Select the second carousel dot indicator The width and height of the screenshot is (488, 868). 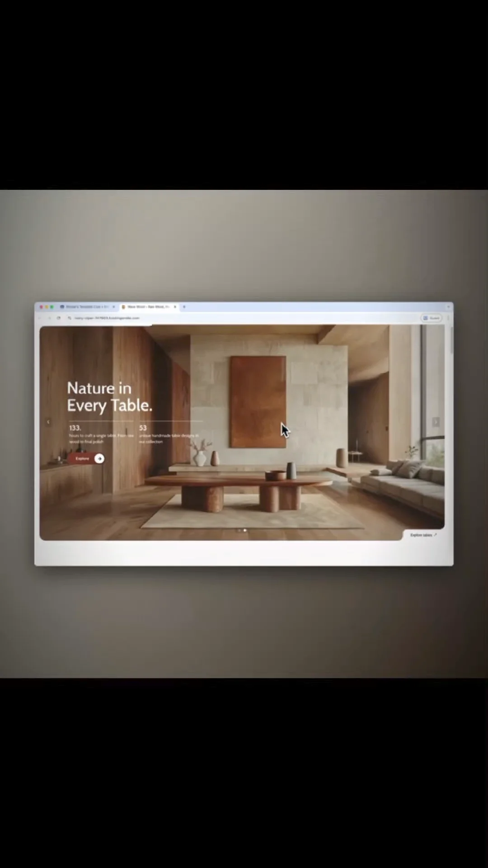click(245, 530)
